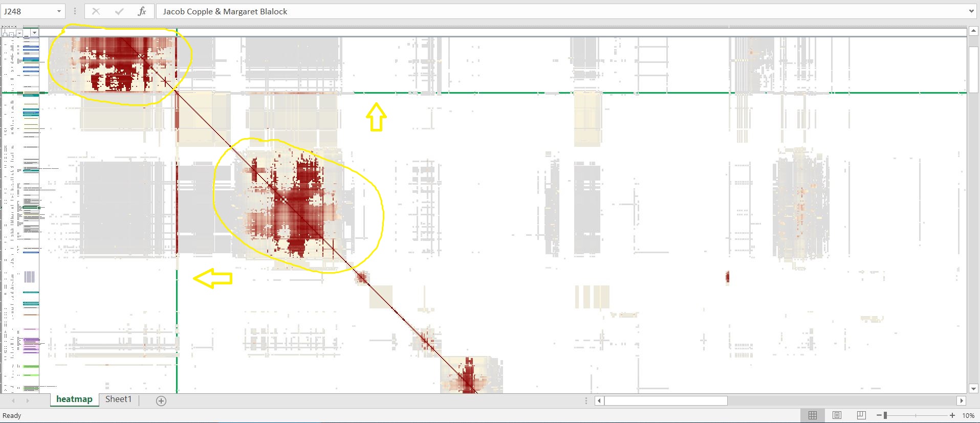
Task: Add a new sheet with plus icon
Action: (x=161, y=401)
